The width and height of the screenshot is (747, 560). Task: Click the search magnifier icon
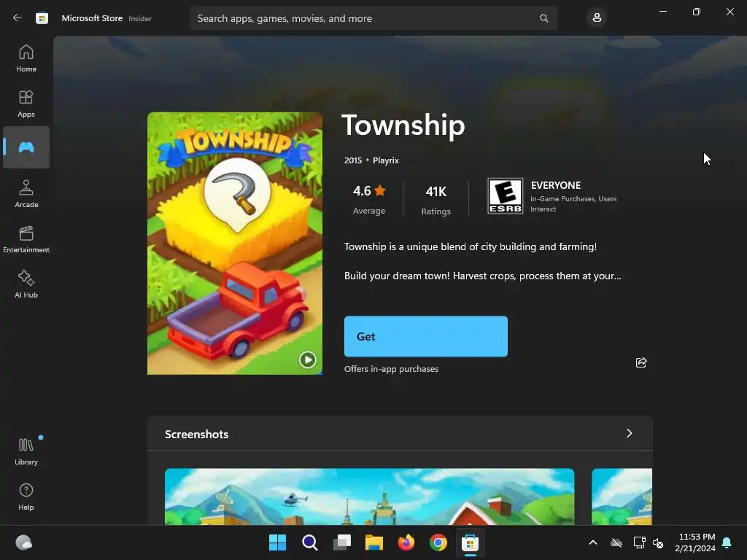(x=543, y=18)
